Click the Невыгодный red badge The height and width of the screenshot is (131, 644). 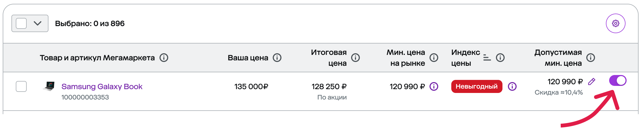477,86
